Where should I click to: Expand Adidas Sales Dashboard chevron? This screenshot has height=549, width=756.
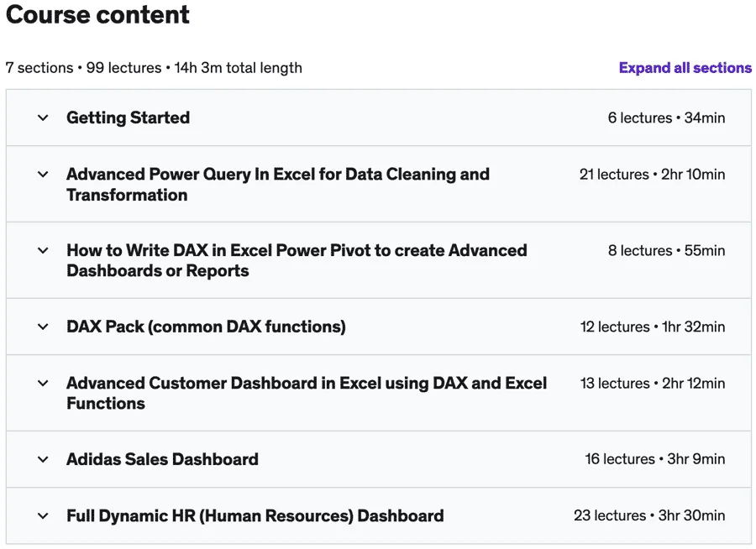(x=43, y=459)
